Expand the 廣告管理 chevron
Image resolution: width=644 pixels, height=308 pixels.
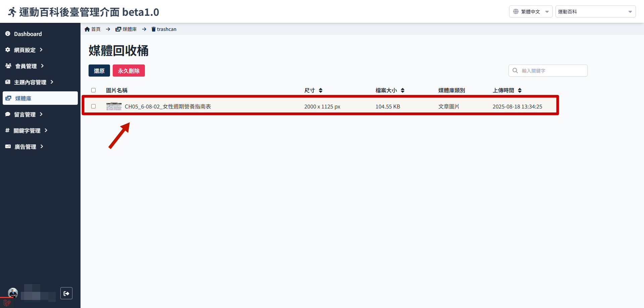(x=42, y=146)
